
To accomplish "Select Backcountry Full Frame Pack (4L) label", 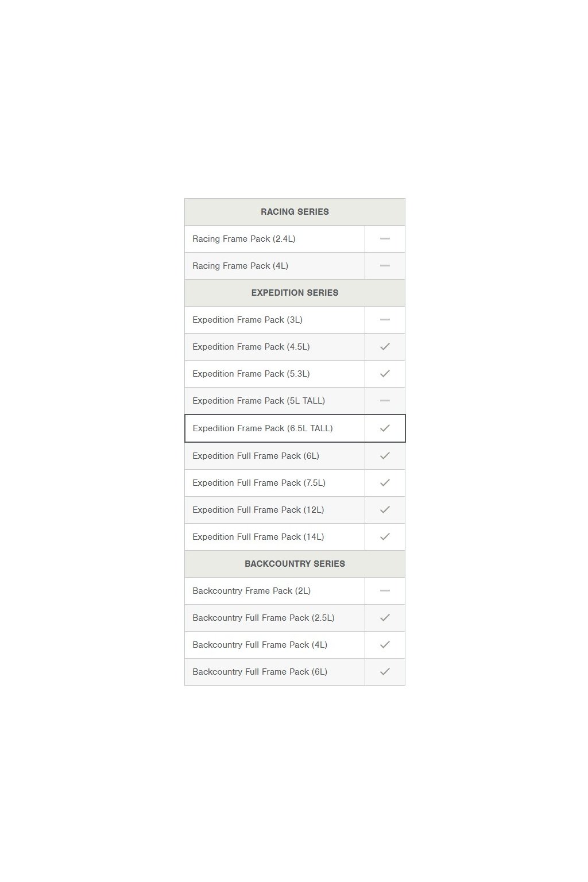I will coord(260,645).
